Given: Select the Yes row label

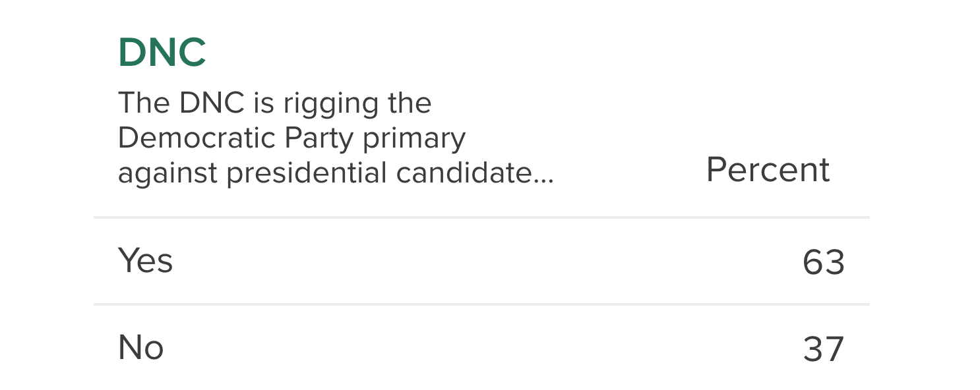Looking at the screenshot, I should coord(145,260).
